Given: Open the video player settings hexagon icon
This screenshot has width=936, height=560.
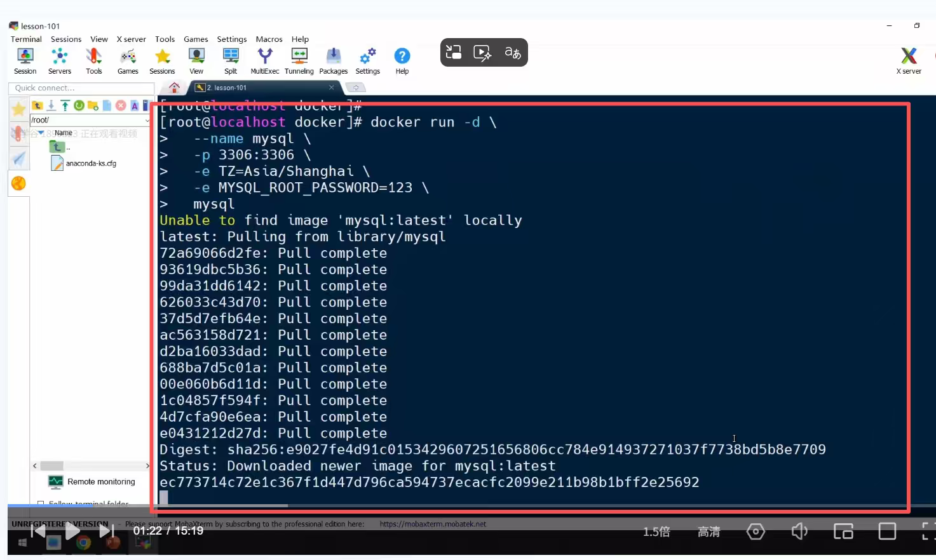Looking at the screenshot, I should click(x=756, y=531).
